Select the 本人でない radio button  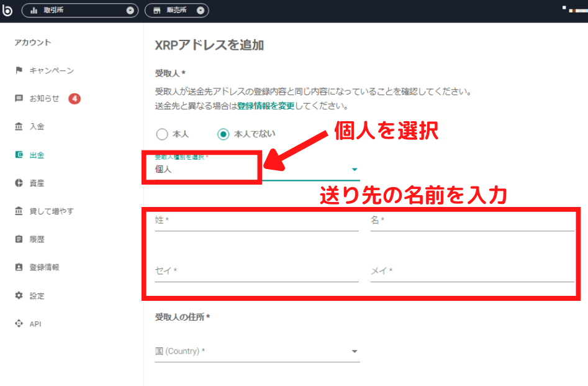pyautogui.click(x=223, y=134)
